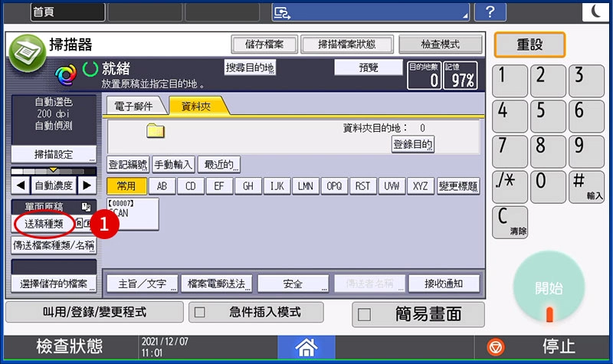Select the 常用 index tab
The height and width of the screenshot is (364, 613).
coord(126,186)
